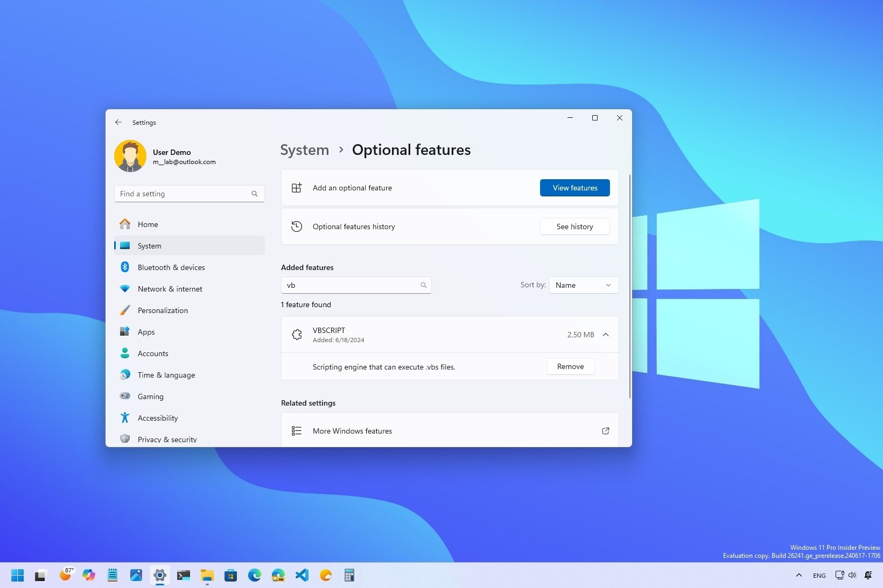Image resolution: width=883 pixels, height=588 pixels.
Task: Open Accessibility settings
Action: 190,418
